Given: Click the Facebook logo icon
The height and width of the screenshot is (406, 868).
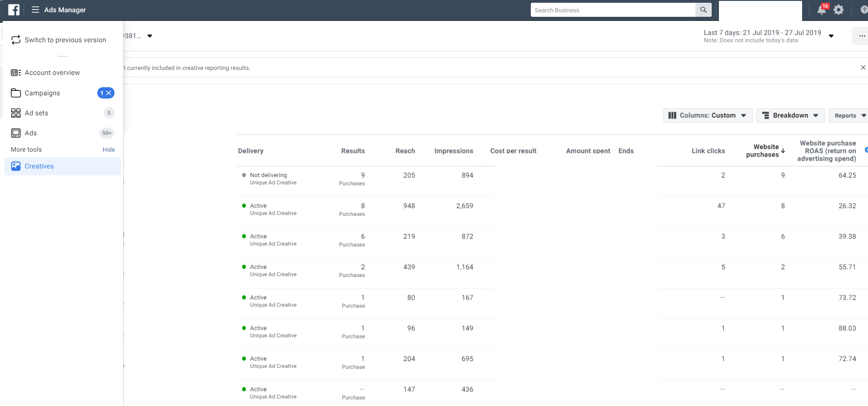Looking at the screenshot, I should click(x=14, y=10).
